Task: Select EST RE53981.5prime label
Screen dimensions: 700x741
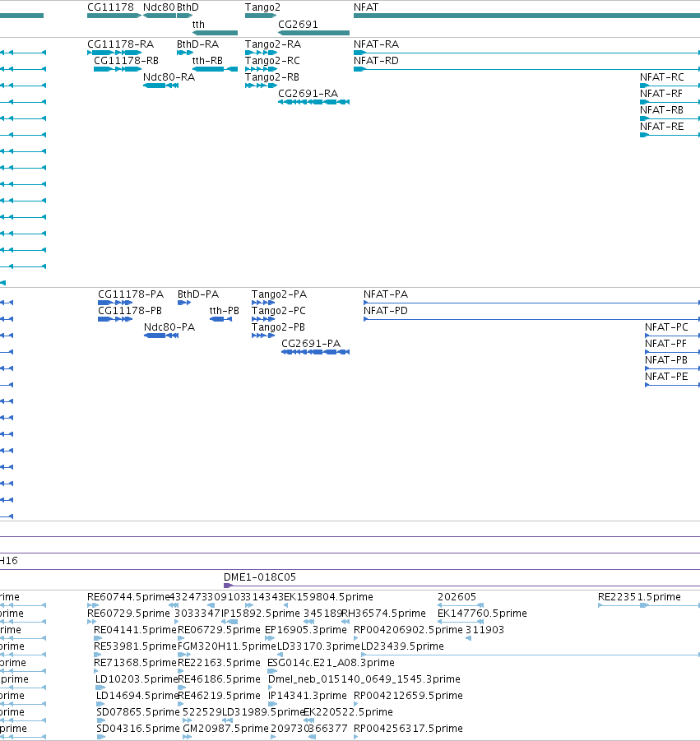Action: pos(135,647)
